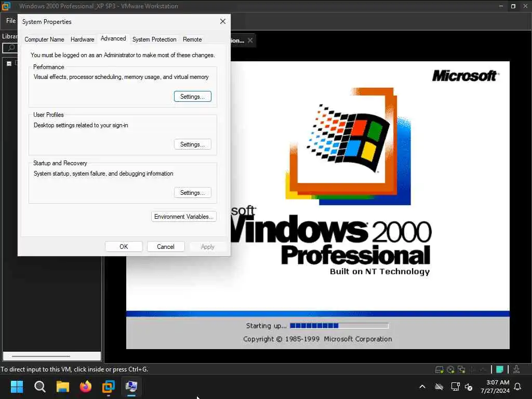Open Startup and Recovery Settings button
Screen dimensions: 532x399
click(x=193, y=192)
